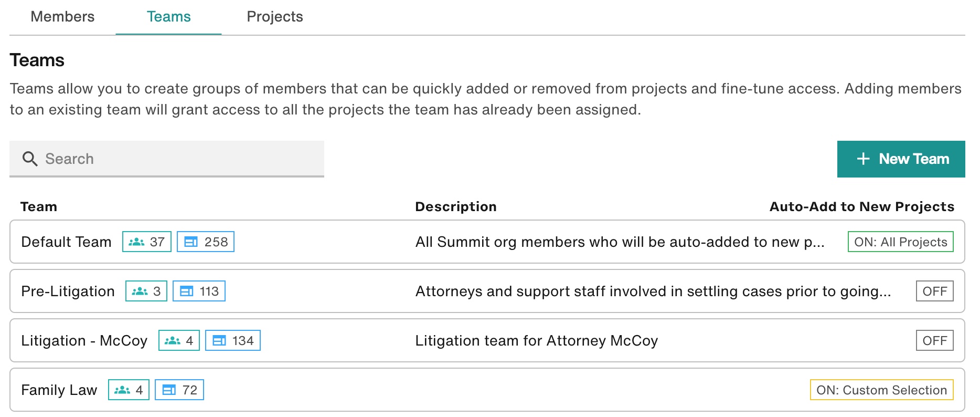Select the Teams tab
This screenshot has width=980, height=417.
pyautogui.click(x=168, y=17)
